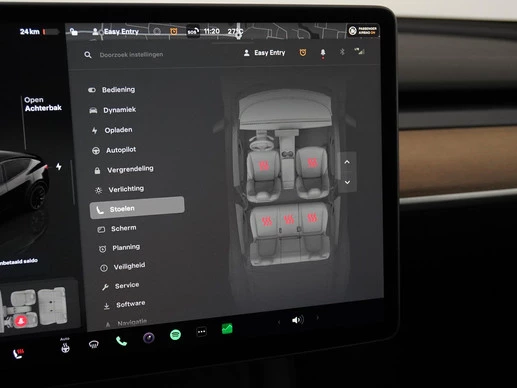Click the LTE signal strength icon
The height and width of the screenshot is (388, 517).
[x=359, y=51]
